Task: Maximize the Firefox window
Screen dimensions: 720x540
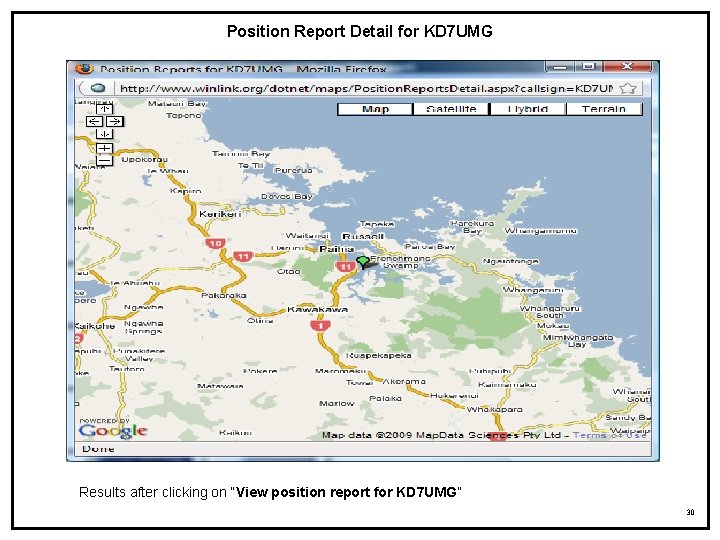Action: pos(588,67)
